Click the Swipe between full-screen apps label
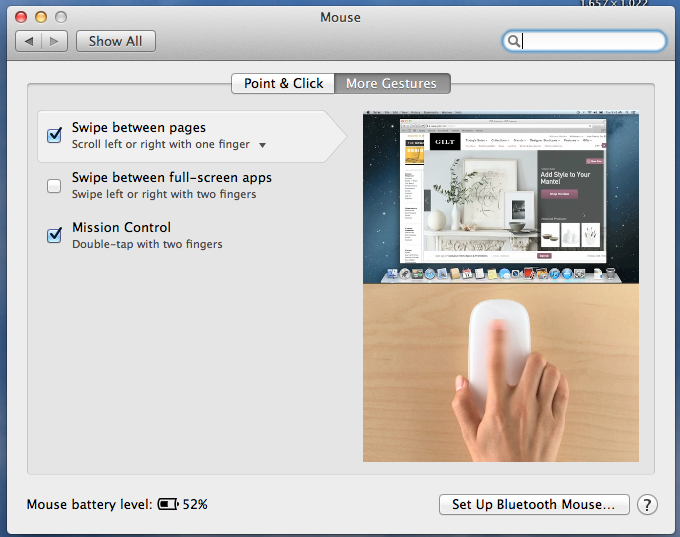Screen dimensions: 680x537 coord(172,177)
